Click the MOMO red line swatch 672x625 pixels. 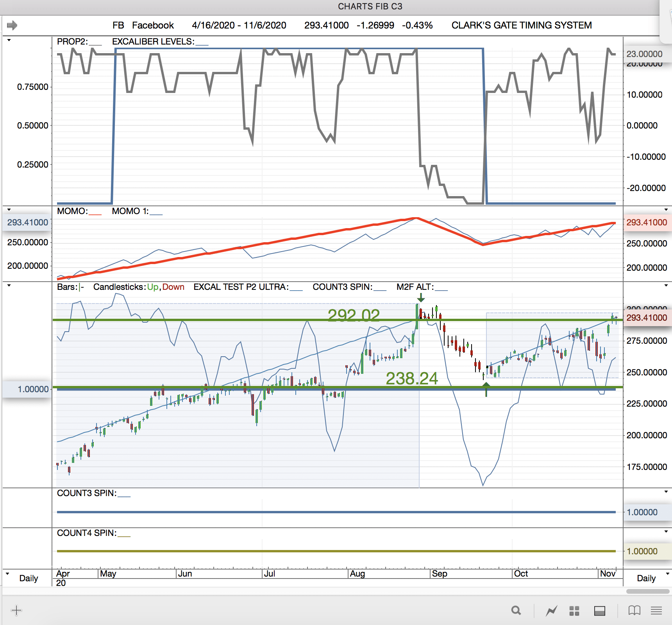point(95,214)
